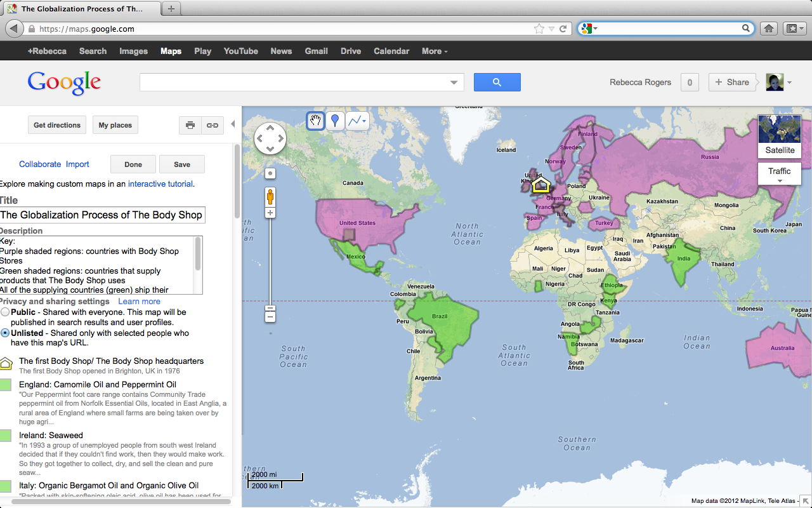Open a new browser tab
Screen dimensions: 812x508
(x=171, y=9)
